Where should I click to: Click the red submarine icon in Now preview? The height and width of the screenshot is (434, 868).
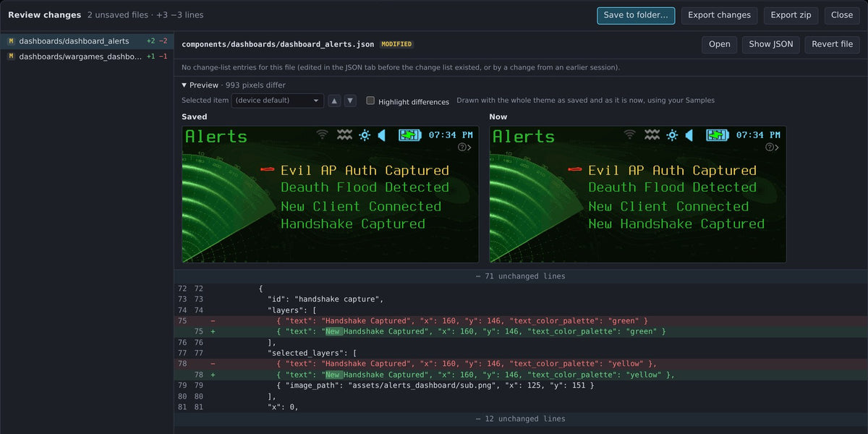coord(575,170)
